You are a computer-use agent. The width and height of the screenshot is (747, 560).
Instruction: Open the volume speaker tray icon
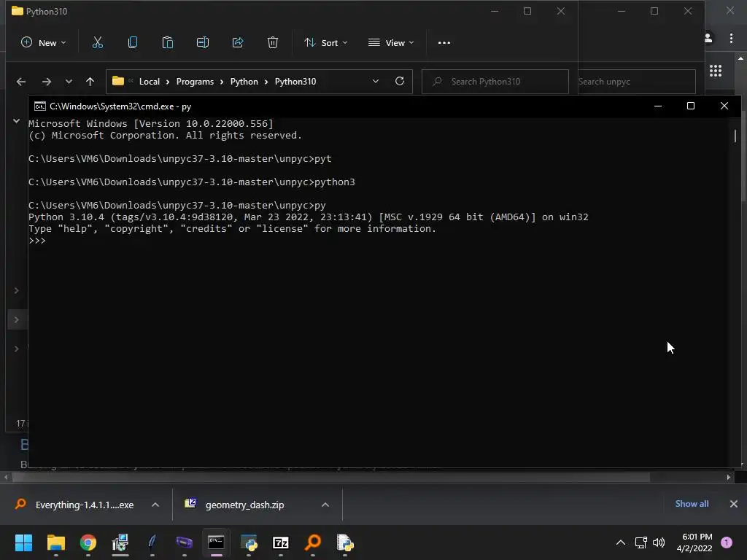point(659,542)
